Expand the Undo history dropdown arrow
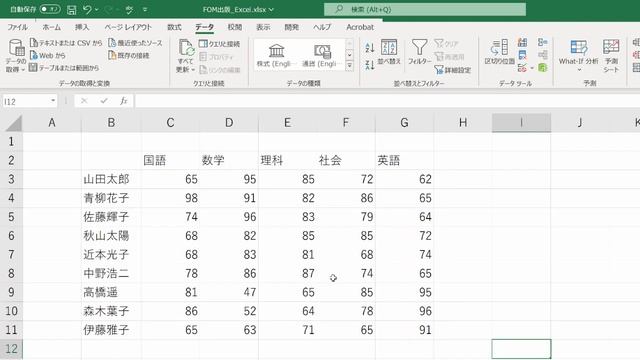Image resolution: width=640 pixels, height=360 pixels. (97, 9)
